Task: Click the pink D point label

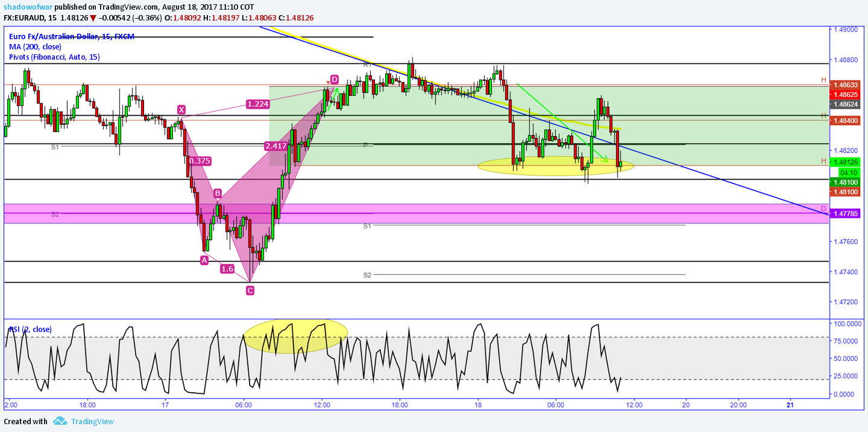Action: pos(334,80)
